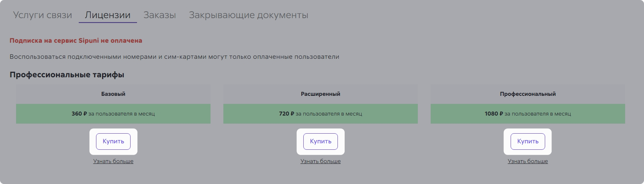This screenshot has width=644, height=184.
Task: Click Купить under the Расширенный plan
Action: click(321, 141)
